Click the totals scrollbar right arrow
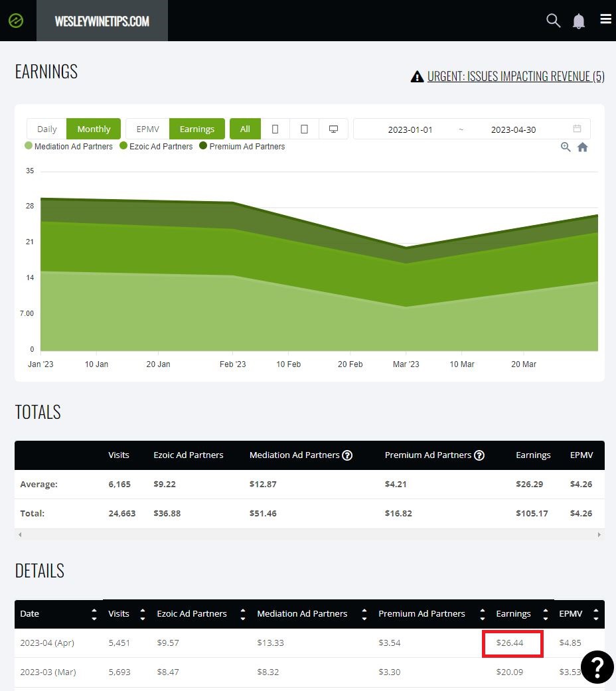This screenshot has height=691, width=616. point(599,535)
